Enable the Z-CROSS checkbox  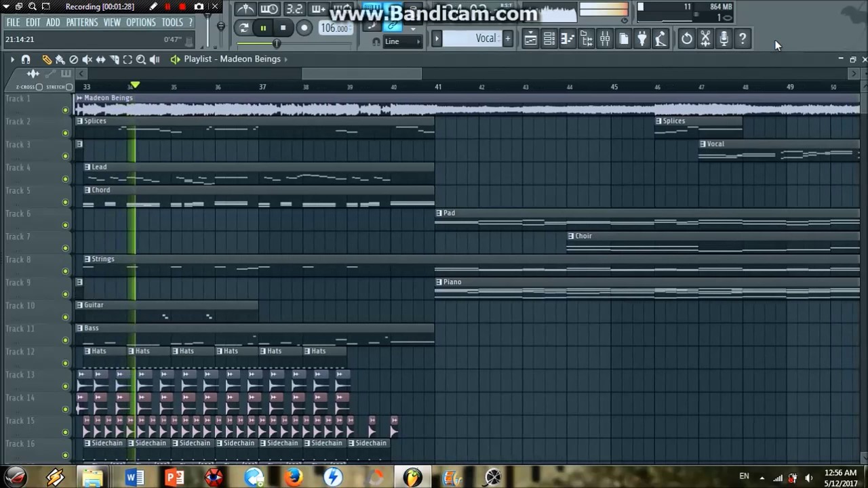(39, 87)
